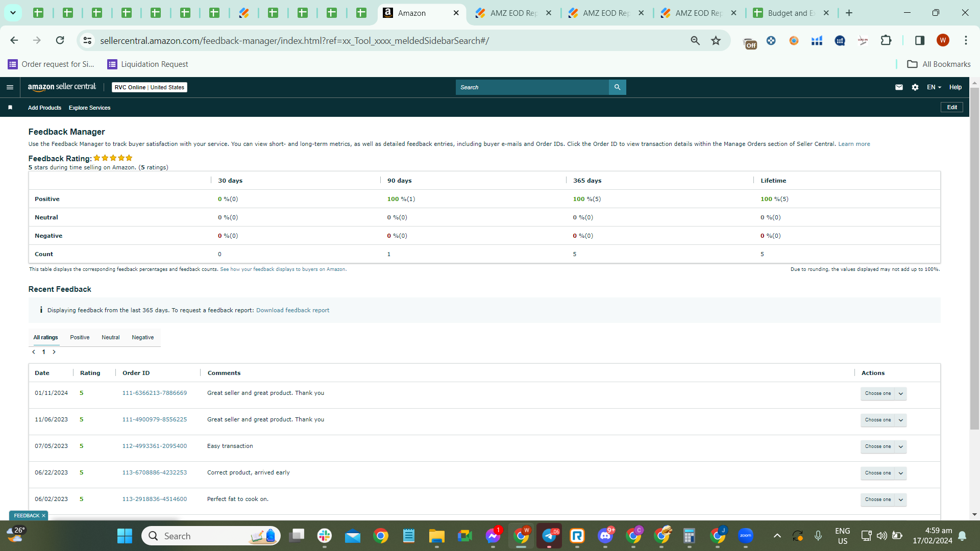Toggle the Chrome side panel icon
The width and height of the screenshot is (980, 551).
920,40
